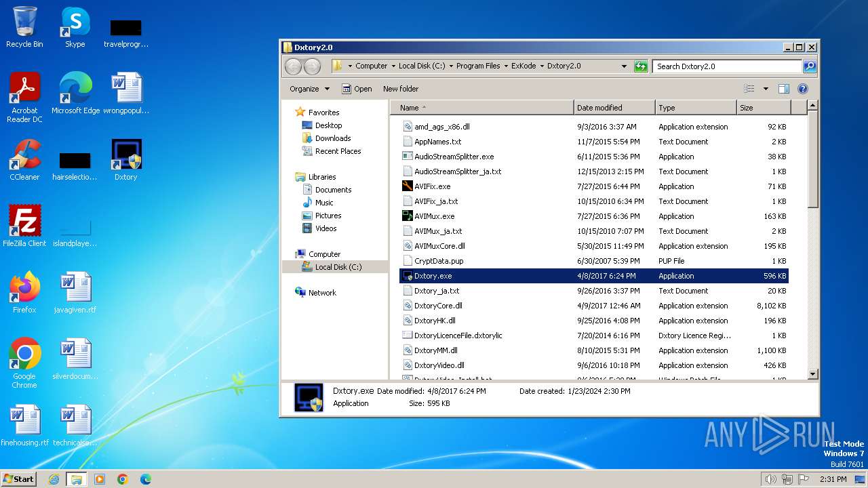The height and width of the screenshot is (488, 868).
Task: Select the AVIMux.exe file icon
Action: click(408, 216)
